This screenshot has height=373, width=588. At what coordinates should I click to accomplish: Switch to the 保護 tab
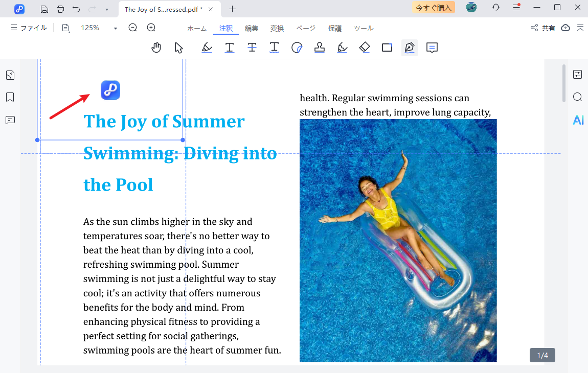(x=335, y=28)
